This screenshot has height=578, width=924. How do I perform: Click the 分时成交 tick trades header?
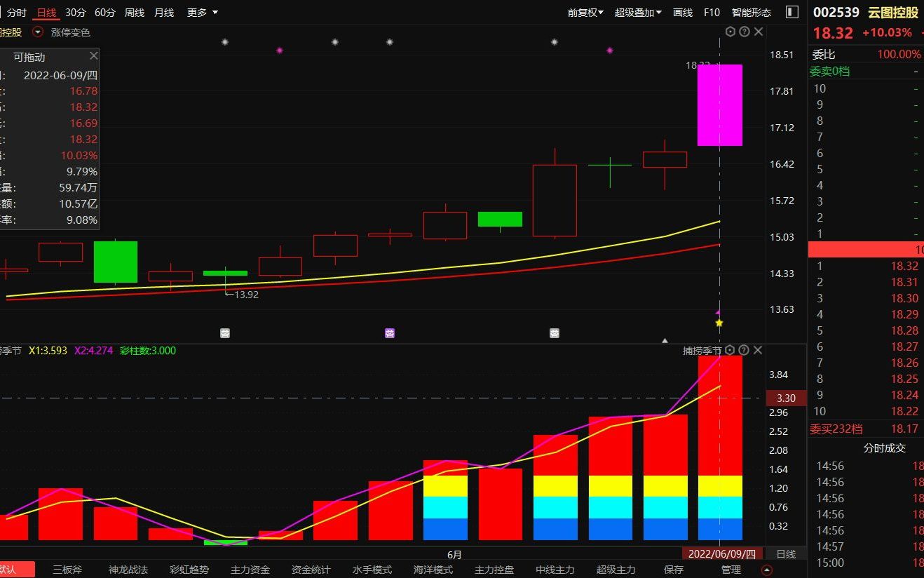tap(884, 448)
